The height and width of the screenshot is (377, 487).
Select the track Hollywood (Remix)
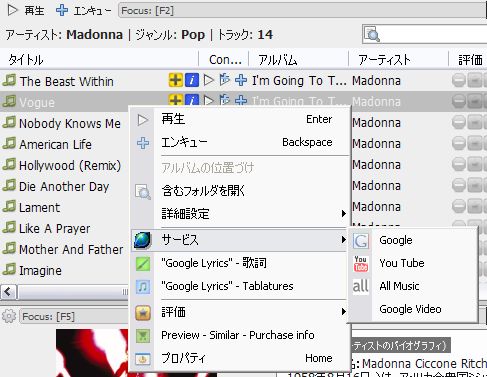click(x=70, y=165)
